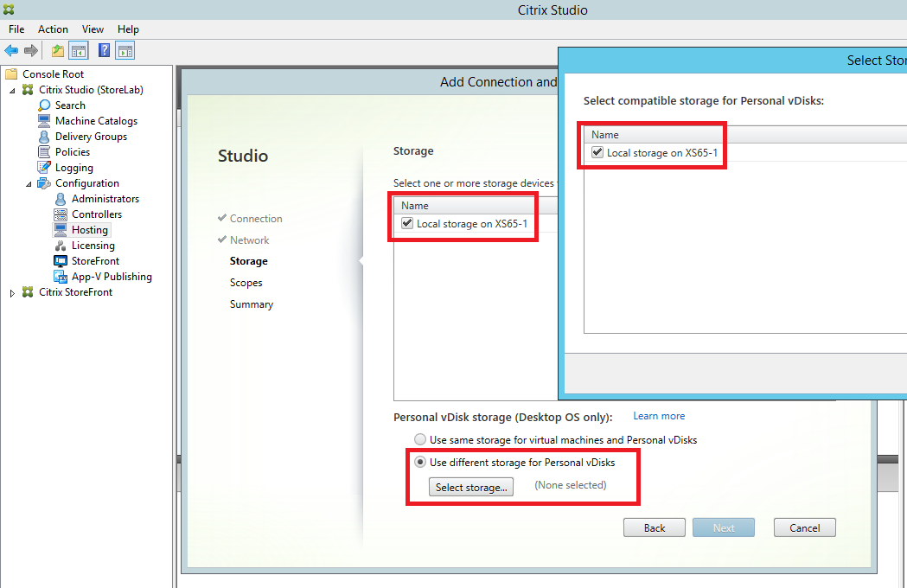
Task: Uncheck Local storage on XS65-1 for Personal vDisks
Action: (597, 153)
